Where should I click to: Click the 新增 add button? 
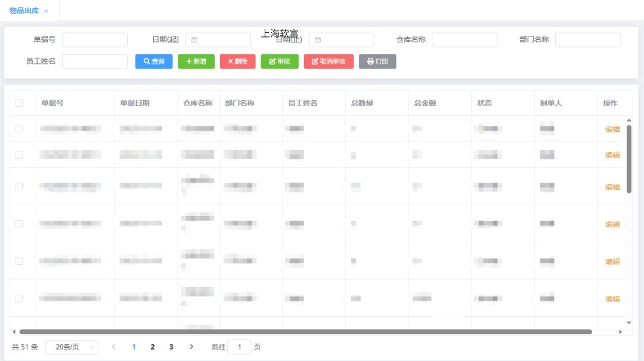point(196,61)
